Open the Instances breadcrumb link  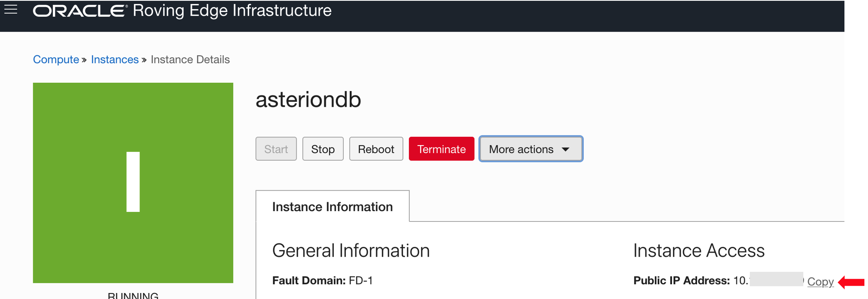[115, 59]
